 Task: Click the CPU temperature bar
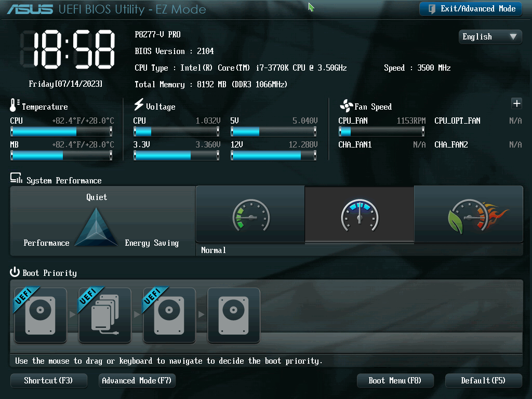(61, 131)
